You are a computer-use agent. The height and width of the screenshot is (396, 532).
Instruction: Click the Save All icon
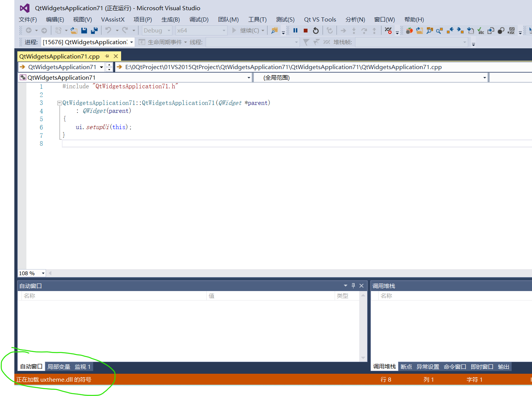point(94,30)
